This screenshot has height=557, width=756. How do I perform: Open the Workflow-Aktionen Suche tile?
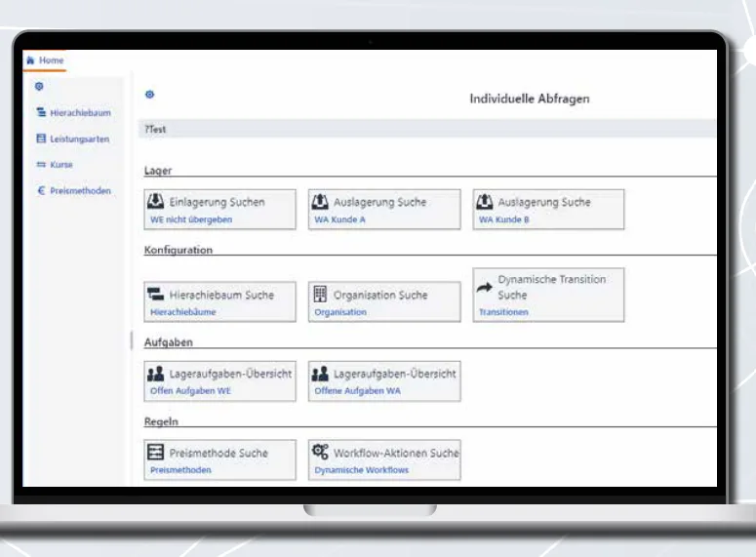click(384, 459)
